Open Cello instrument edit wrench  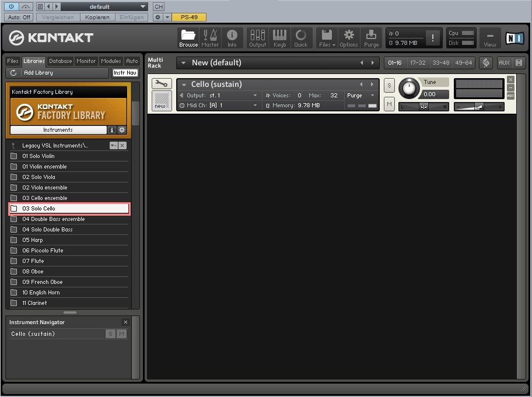click(162, 83)
